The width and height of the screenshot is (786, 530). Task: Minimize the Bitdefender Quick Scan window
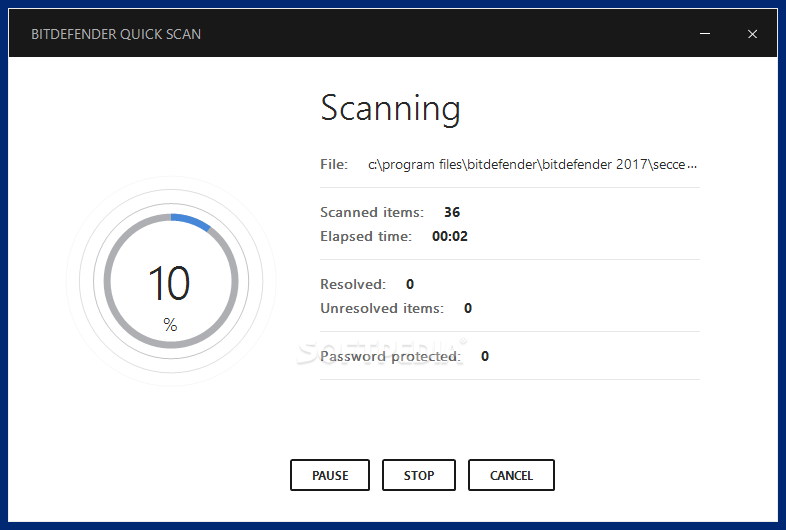tap(705, 34)
